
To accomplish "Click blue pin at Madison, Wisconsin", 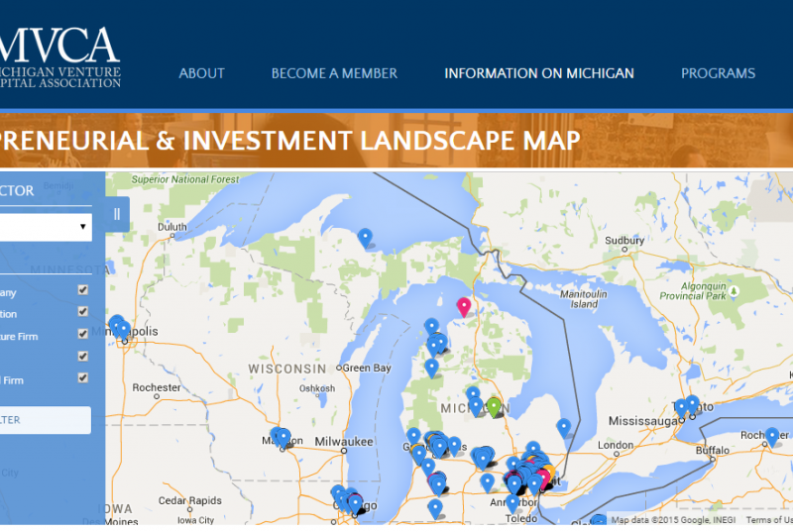I will [x=282, y=438].
